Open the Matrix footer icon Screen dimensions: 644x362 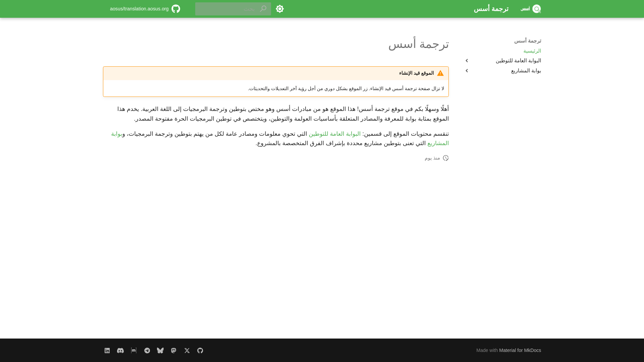133,350
